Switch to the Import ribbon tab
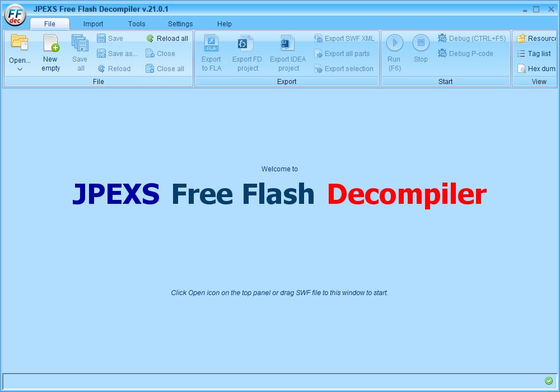Image resolution: width=560 pixels, height=392 pixels. (x=93, y=24)
